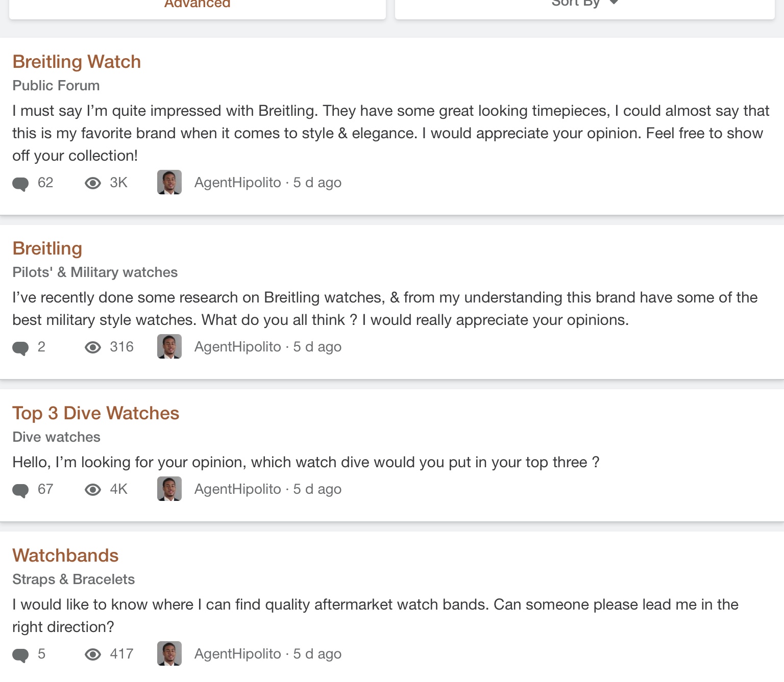
Task: Click comment bubble icon for Top 3 Dive Watches
Action: click(20, 490)
